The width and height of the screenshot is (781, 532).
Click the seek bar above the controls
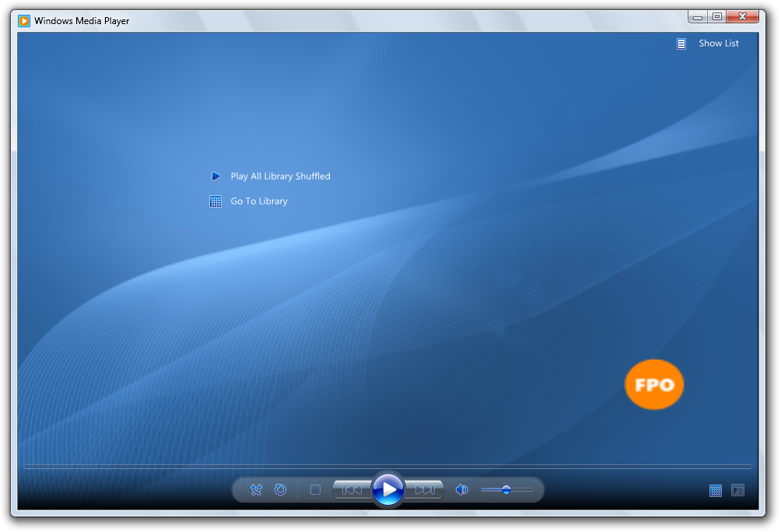(388, 467)
